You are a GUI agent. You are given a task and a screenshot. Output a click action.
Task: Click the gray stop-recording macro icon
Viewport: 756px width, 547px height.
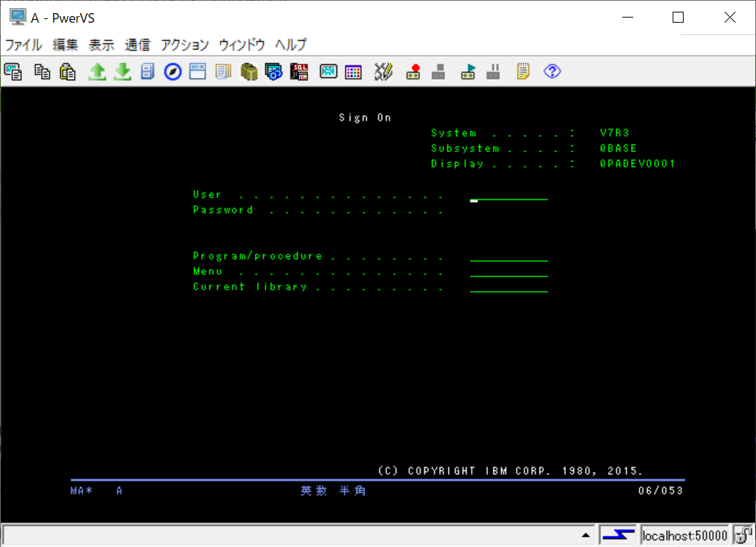pyautogui.click(x=438, y=72)
